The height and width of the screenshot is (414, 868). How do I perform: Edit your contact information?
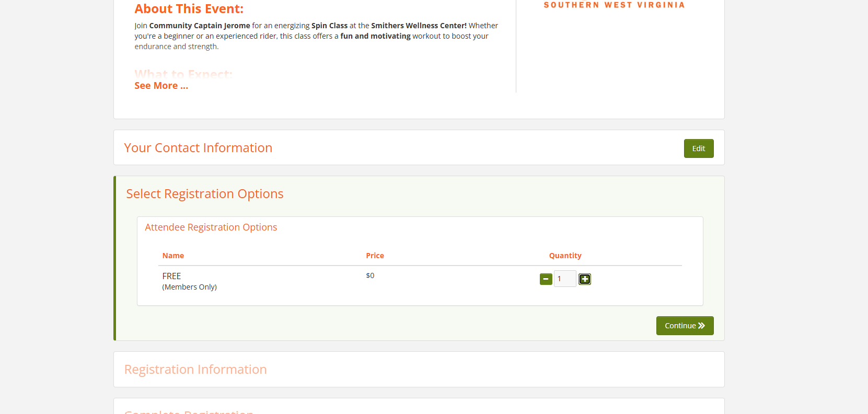point(698,148)
